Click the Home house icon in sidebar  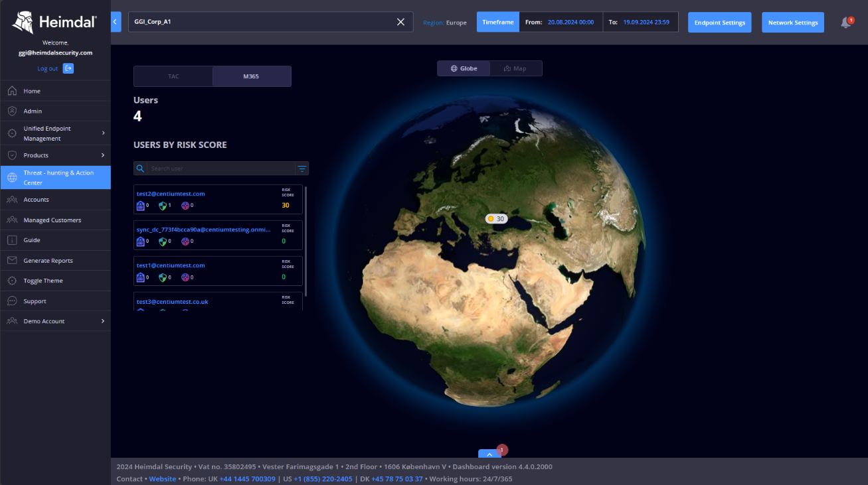[12, 91]
